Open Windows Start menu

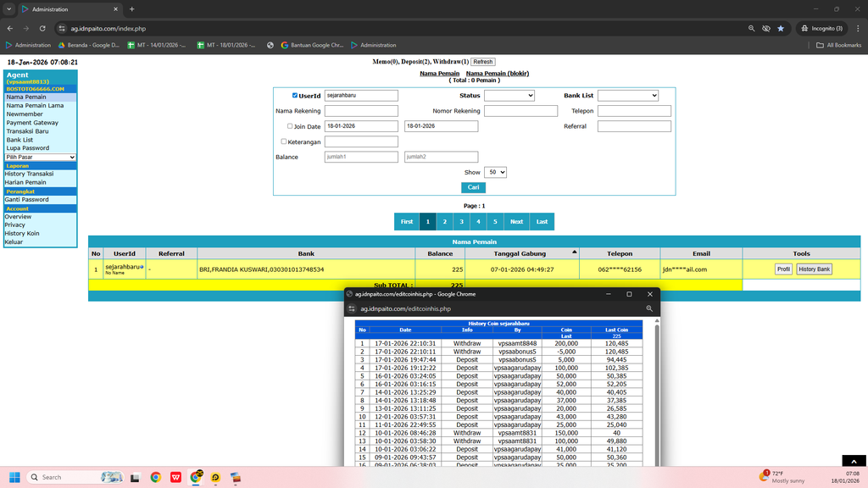click(15, 477)
